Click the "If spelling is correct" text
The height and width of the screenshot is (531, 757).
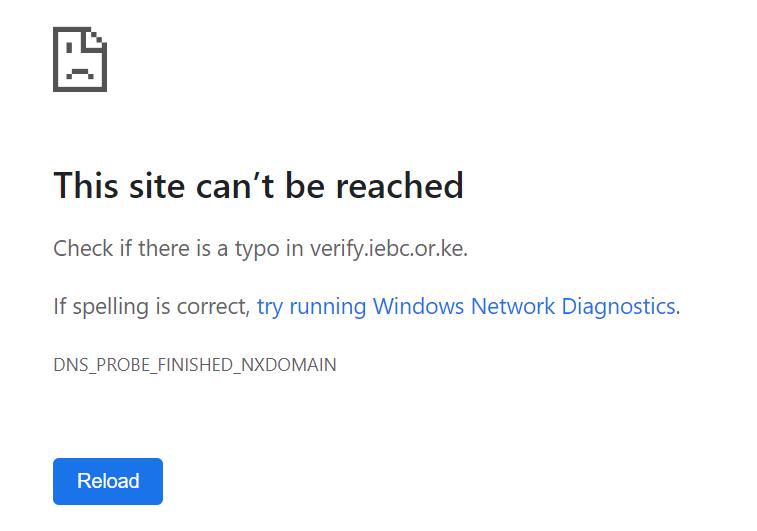[150, 306]
